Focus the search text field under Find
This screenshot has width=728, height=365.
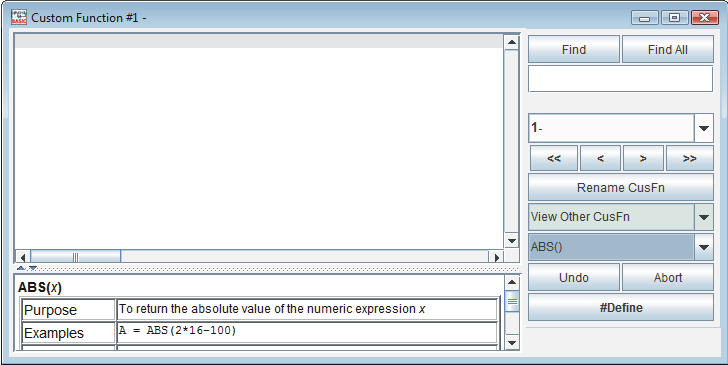(x=620, y=78)
